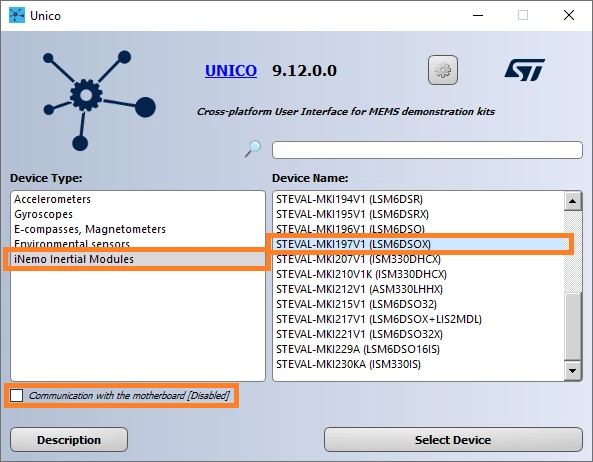Click the Unico network gear logo graphic
The width and height of the screenshot is (593, 462).
coord(99,101)
